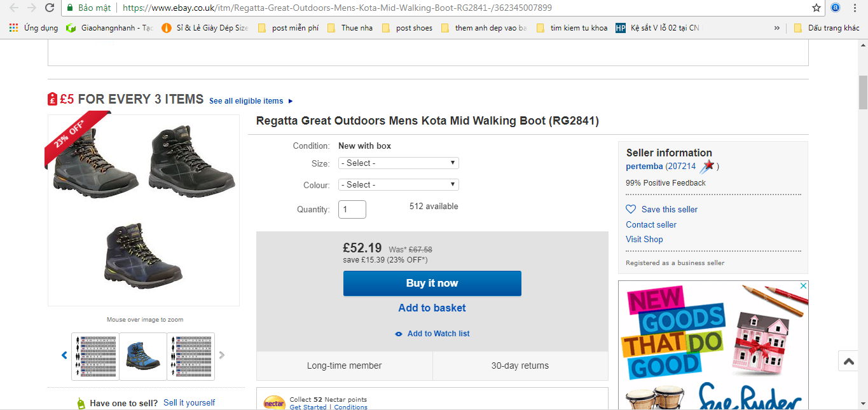Expand the hidden bookmarks overflow chevron
Viewport: 868px width, 410px height.
[776, 28]
